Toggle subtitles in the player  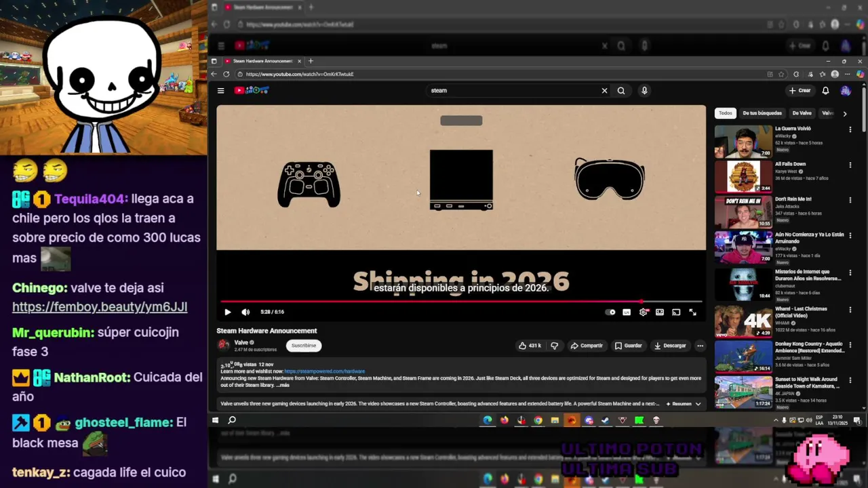click(x=627, y=312)
